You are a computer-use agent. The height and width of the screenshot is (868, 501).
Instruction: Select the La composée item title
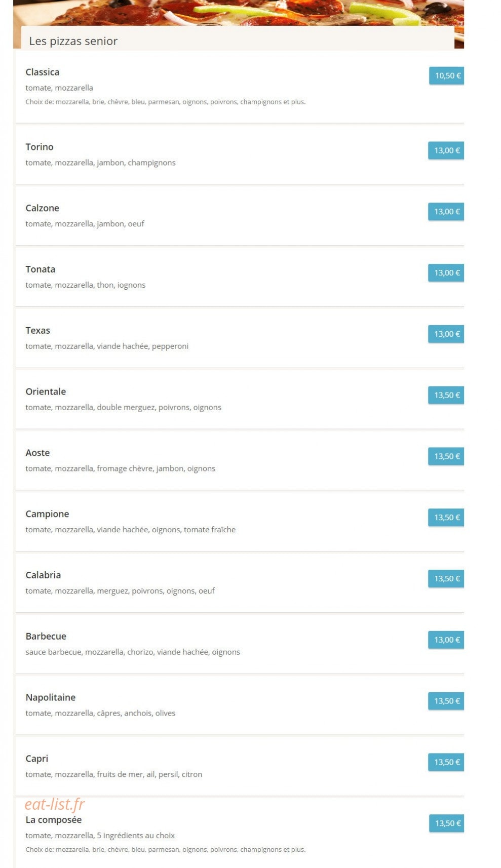pos(54,819)
